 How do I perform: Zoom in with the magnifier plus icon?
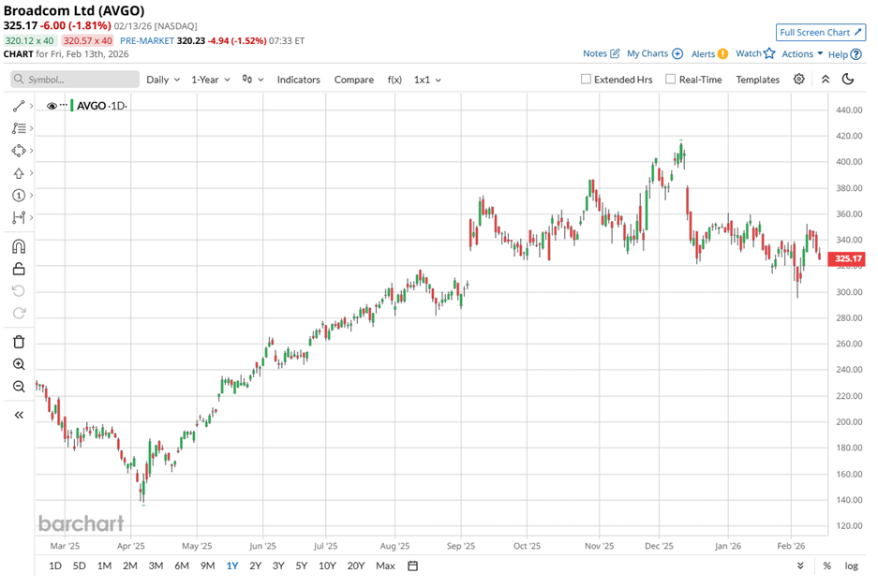19,364
